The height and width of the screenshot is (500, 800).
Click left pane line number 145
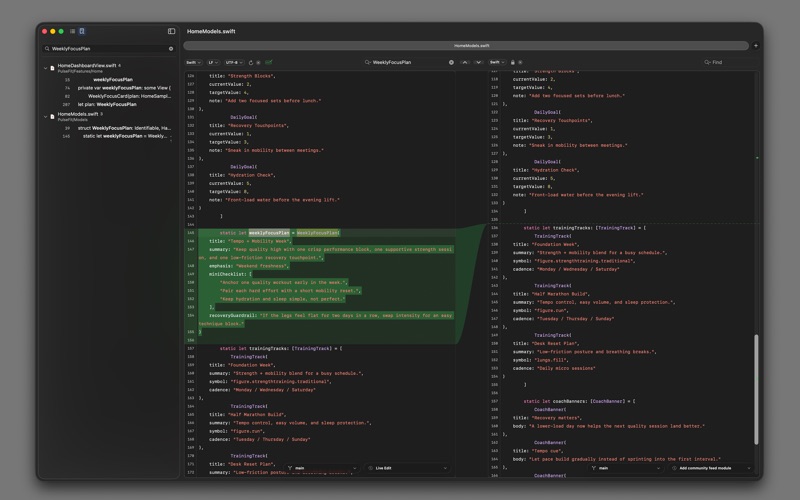[191, 233]
